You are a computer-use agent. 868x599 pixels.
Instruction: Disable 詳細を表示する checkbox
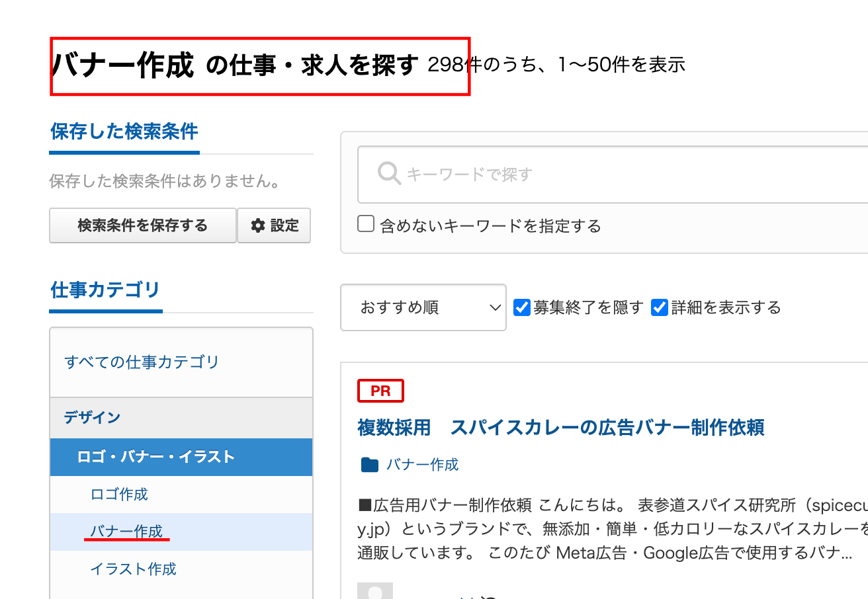pyautogui.click(x=659, y=307)
